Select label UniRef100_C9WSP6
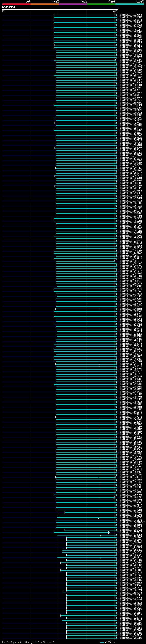 tap(131, 60)
